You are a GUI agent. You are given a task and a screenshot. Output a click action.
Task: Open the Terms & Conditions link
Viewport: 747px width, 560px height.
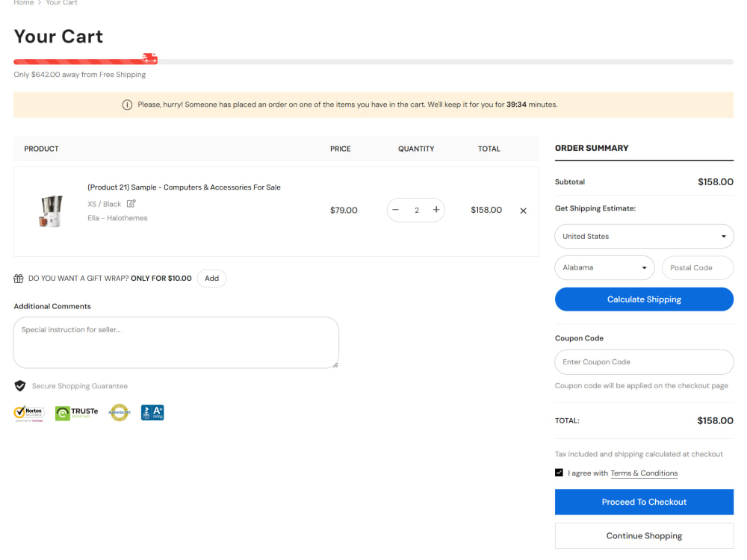coord(644,473)
